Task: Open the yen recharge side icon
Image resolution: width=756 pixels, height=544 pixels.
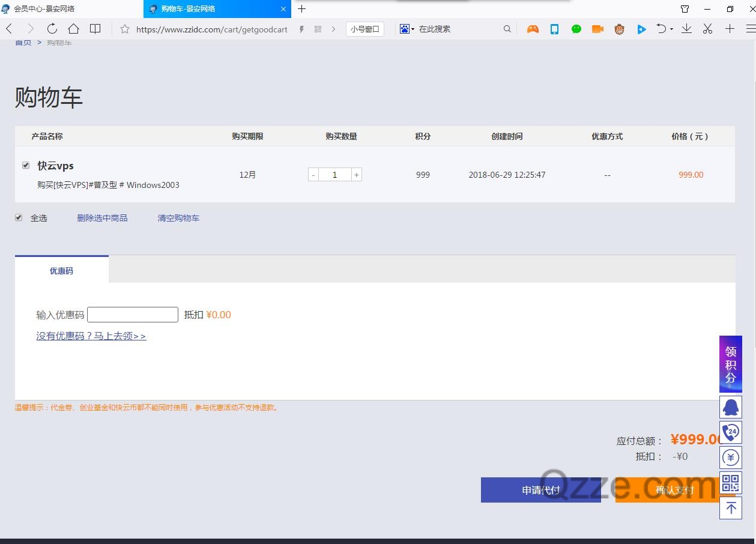Action: [731, 458]
